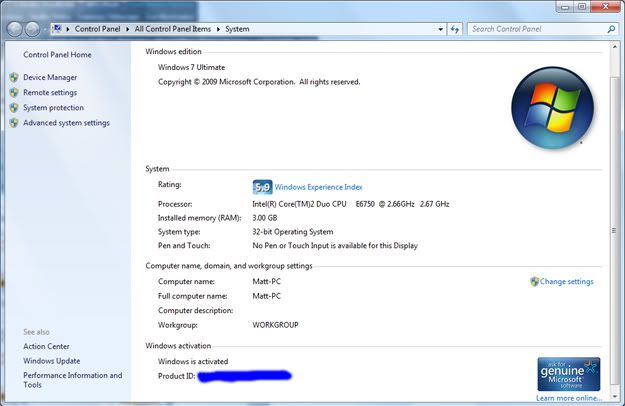
Task: Maximize the System window
Action: pyautogui.click(x=582, y=7)
